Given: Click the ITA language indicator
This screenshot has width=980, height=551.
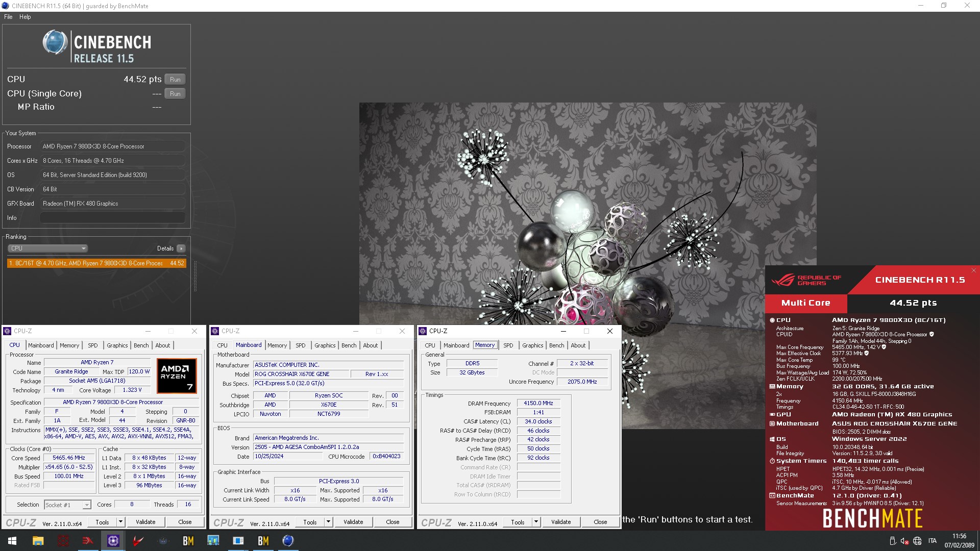Looking at the screenshot, I should (933, 541).
